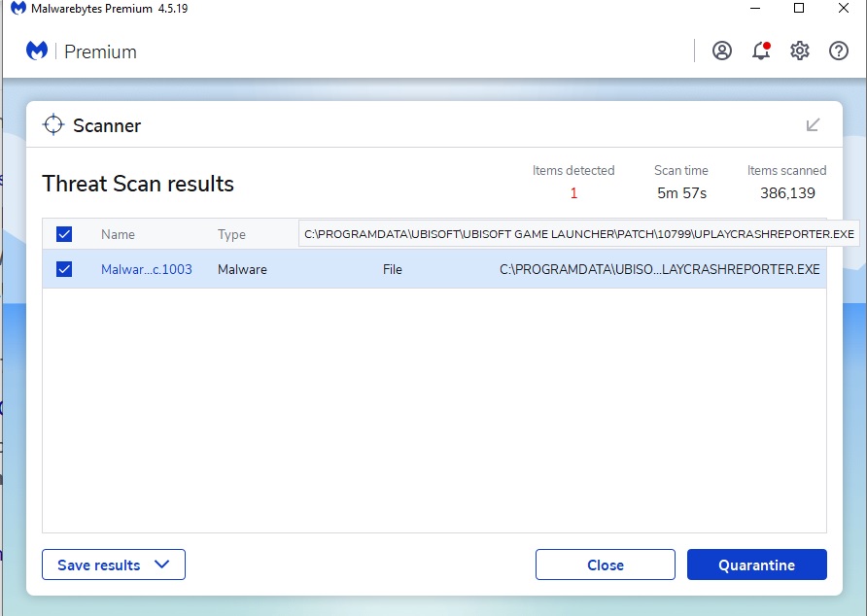Viewport: 867px width, 616px height.
Task: Sort by the Type column header
Action: pyautogui.click(x=231, y=234)
